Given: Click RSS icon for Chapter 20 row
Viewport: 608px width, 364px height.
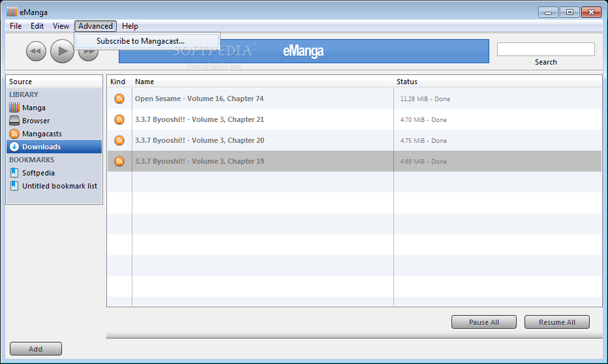Looking at the screenshot, I should 119,140.
